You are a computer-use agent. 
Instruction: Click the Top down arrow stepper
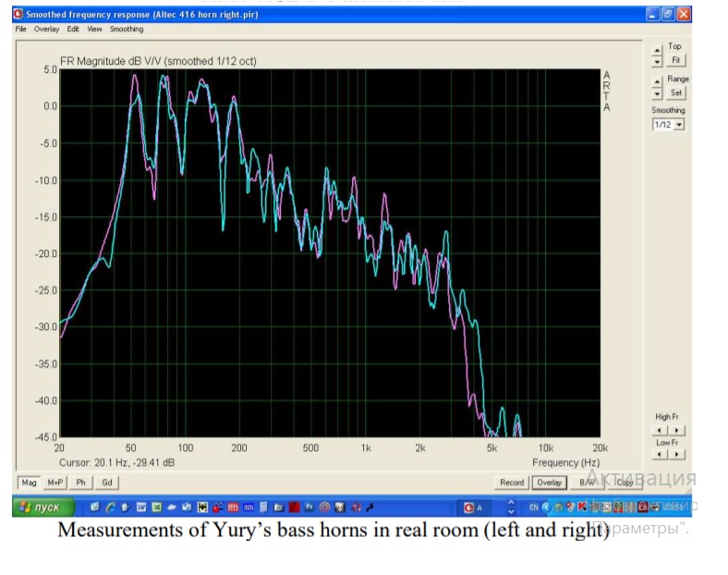click(x=657, y=61)
